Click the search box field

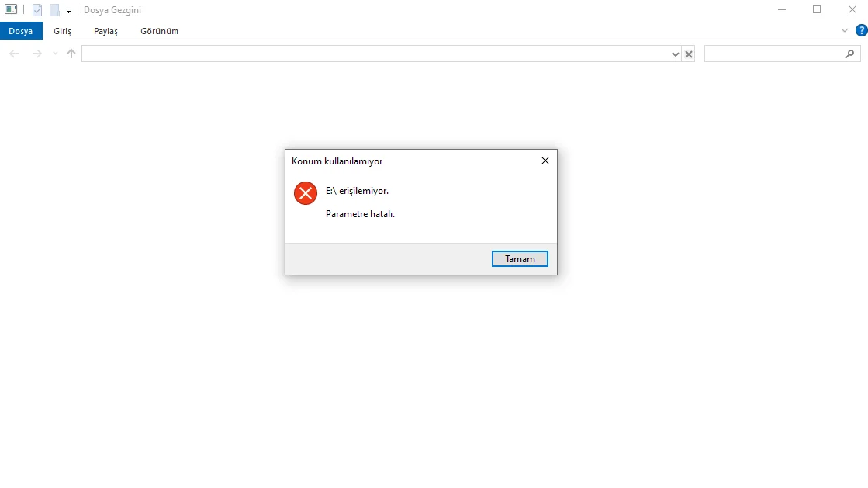click(774, 54)
